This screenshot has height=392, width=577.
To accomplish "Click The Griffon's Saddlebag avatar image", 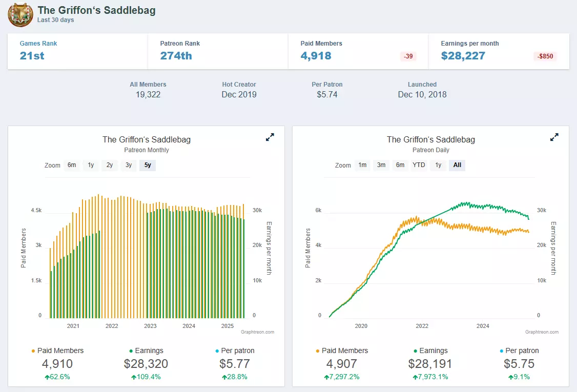I will click(x=20, y=15).
